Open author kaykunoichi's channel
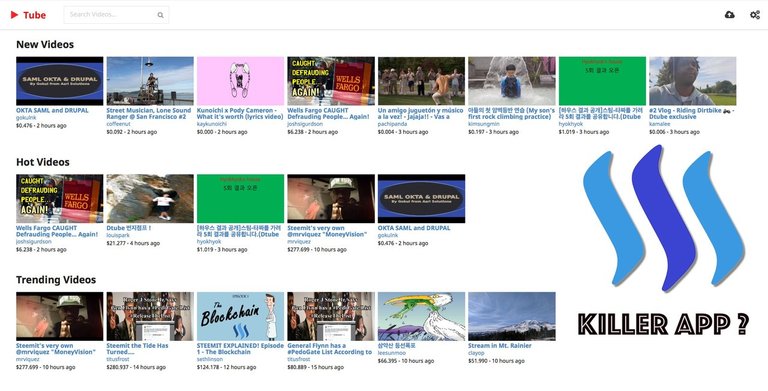This screenshot has width=768, height=391. pos(212,124)
